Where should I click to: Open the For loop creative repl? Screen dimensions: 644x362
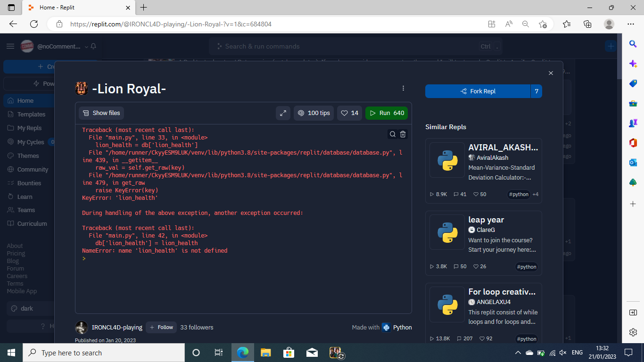483,313
